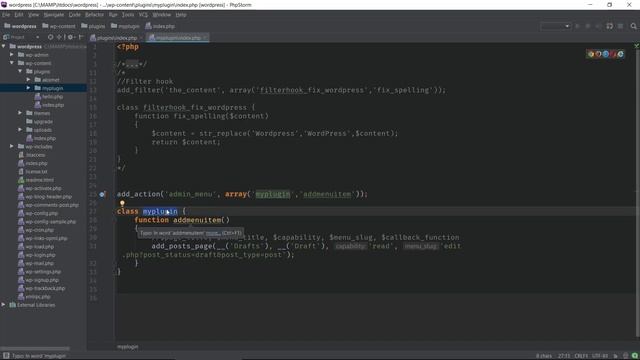Expand the myplugin folder arrow
640x360 pixels.
(x=29, y=88)
